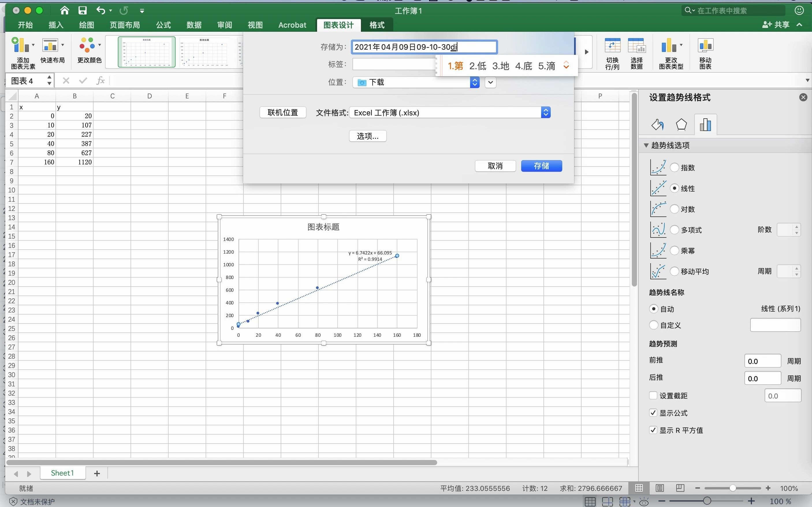812x507 pixels.
Task: Click the Save (存储) button
Action: coord(541,166)
